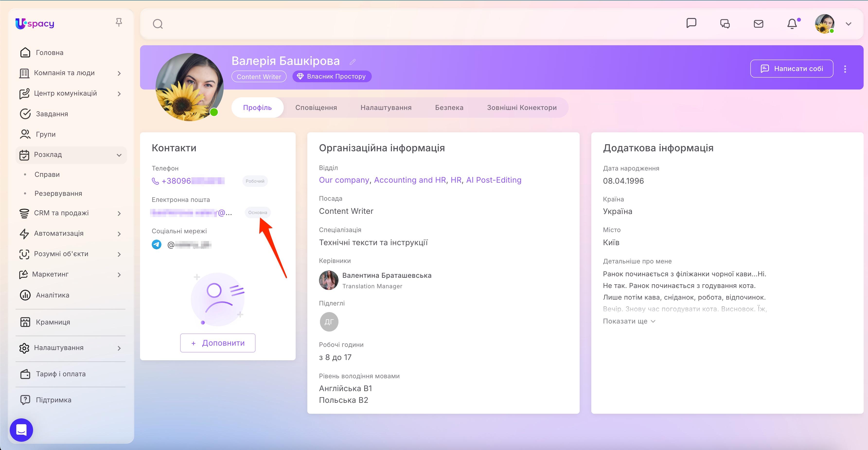The image size is (868, 450).
Task: Collapse the Розклад section chevron
Action: tap(119, 155)
